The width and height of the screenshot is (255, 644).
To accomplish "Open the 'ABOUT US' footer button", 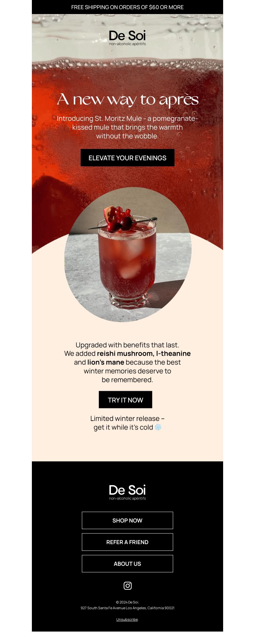I will tap(127, 564).
